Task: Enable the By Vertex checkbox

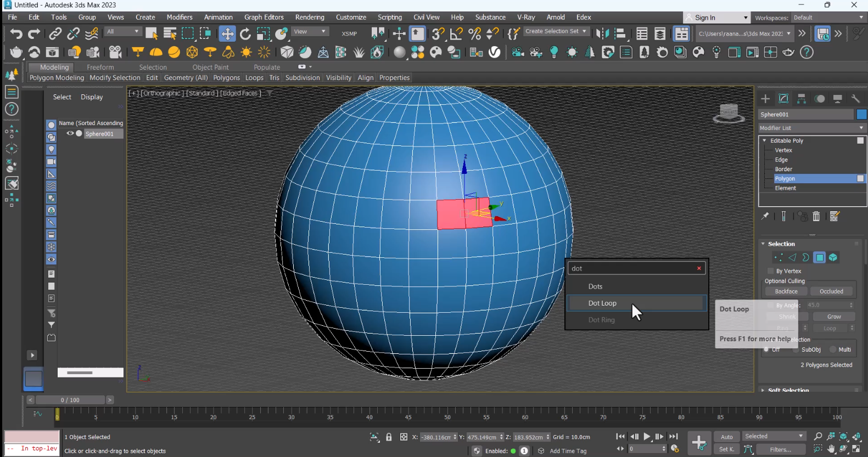Action: (x=770, y=271)
